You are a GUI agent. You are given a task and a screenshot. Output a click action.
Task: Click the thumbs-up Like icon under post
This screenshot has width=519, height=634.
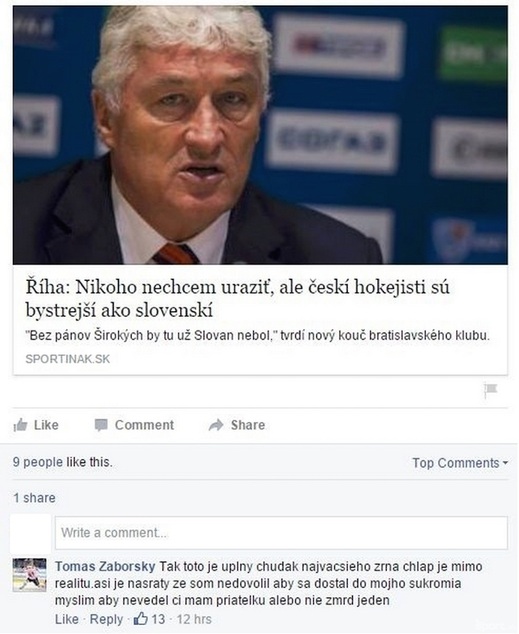[20, 425]
